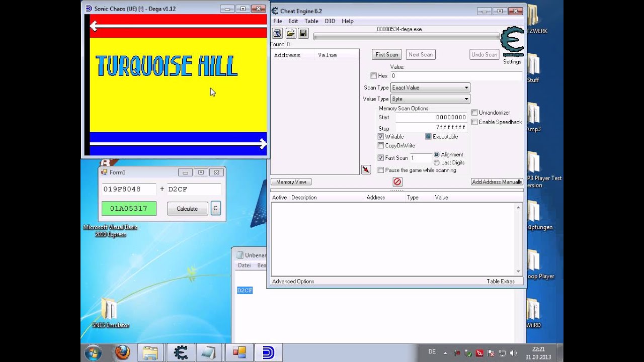Toggle the Fast Scan checkbox

tap(380, 158)
